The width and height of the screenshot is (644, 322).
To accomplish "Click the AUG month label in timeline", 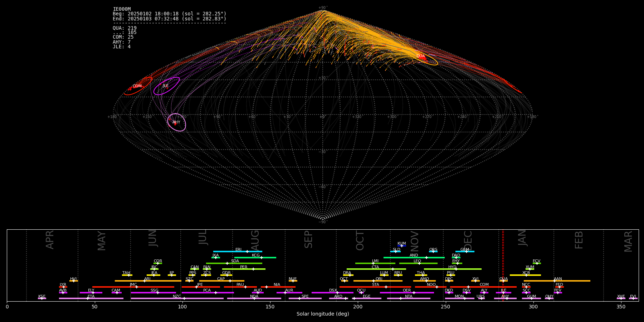I will point(255,240).
